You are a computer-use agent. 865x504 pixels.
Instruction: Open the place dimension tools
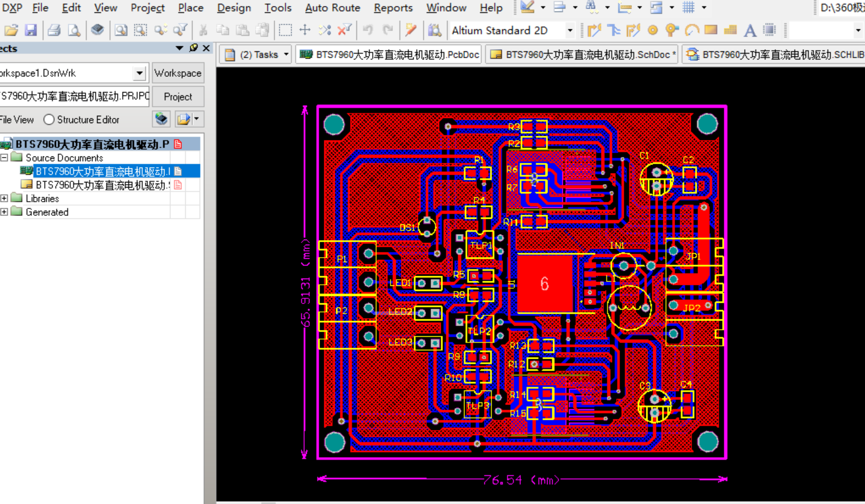coord(624,7)
